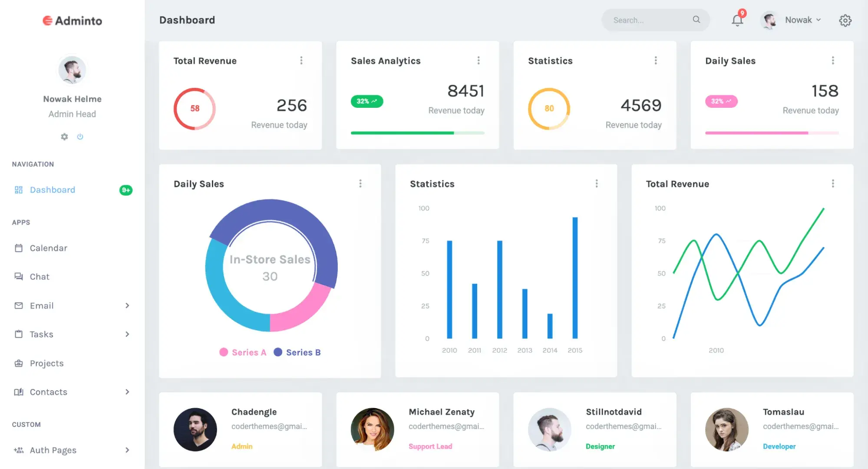Click the Adminto logo
Screen dimensions: 868x469
click(72, 20)
